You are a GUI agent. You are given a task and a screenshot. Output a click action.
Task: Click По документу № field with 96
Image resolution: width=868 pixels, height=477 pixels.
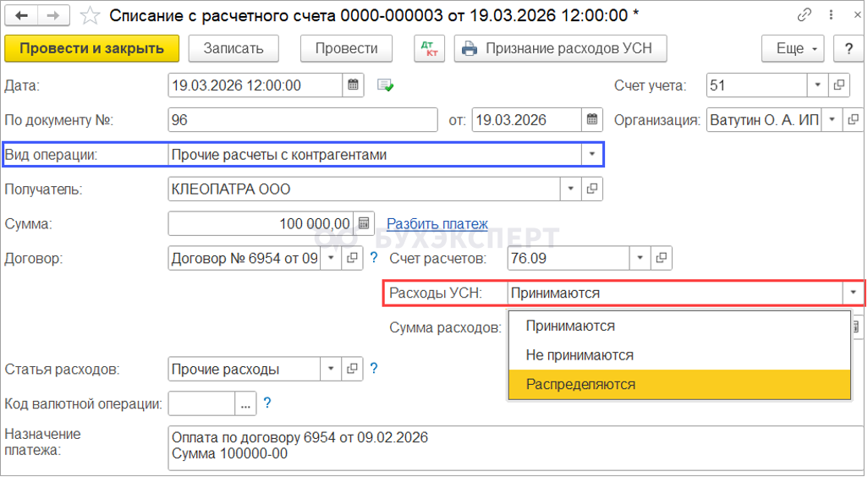(x=303, y=119)
